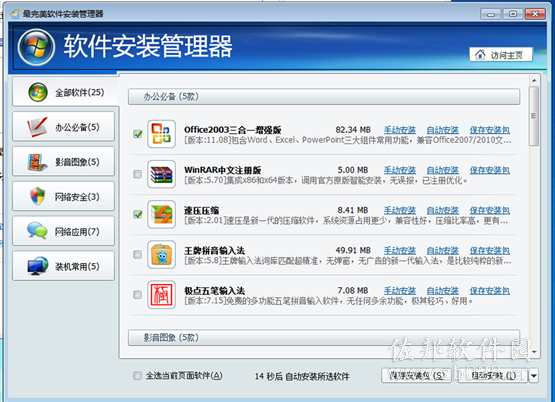Click 保存安装包 link for Office2003
Viewport: 555px width, 402px height.
click(x=490, y=130)
